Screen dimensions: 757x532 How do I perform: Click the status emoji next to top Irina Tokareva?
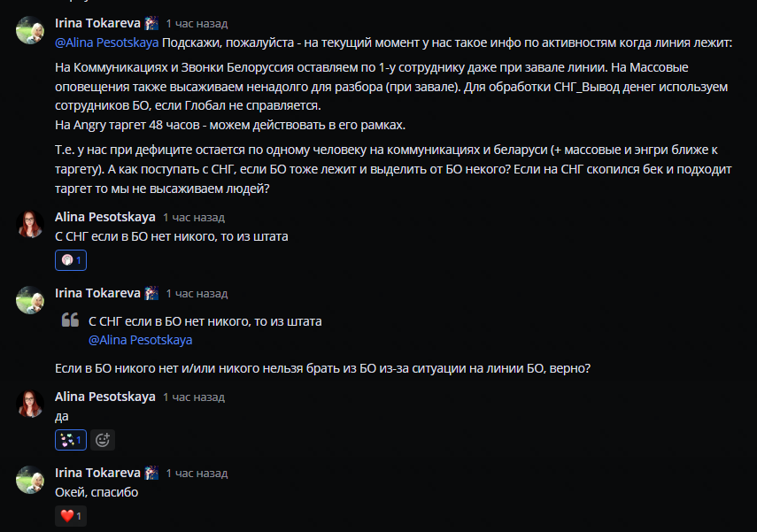click(151, 23)
